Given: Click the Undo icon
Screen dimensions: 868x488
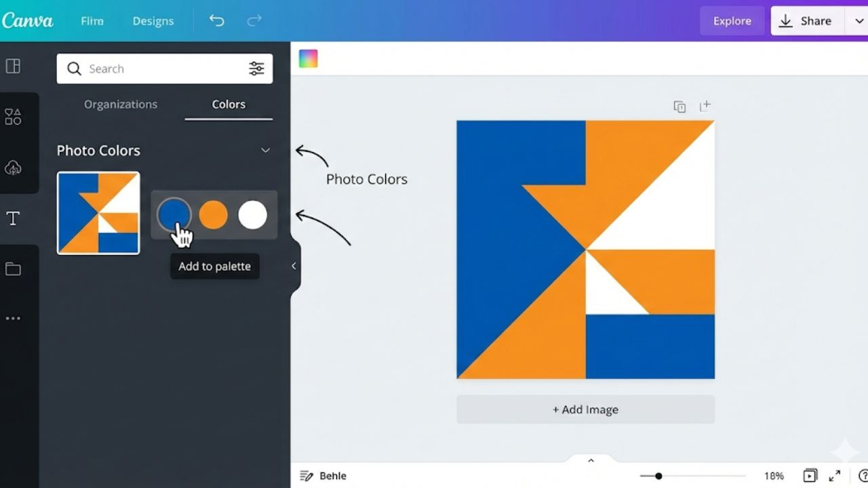Looking at the screenshot, I should tap(216, 20).
